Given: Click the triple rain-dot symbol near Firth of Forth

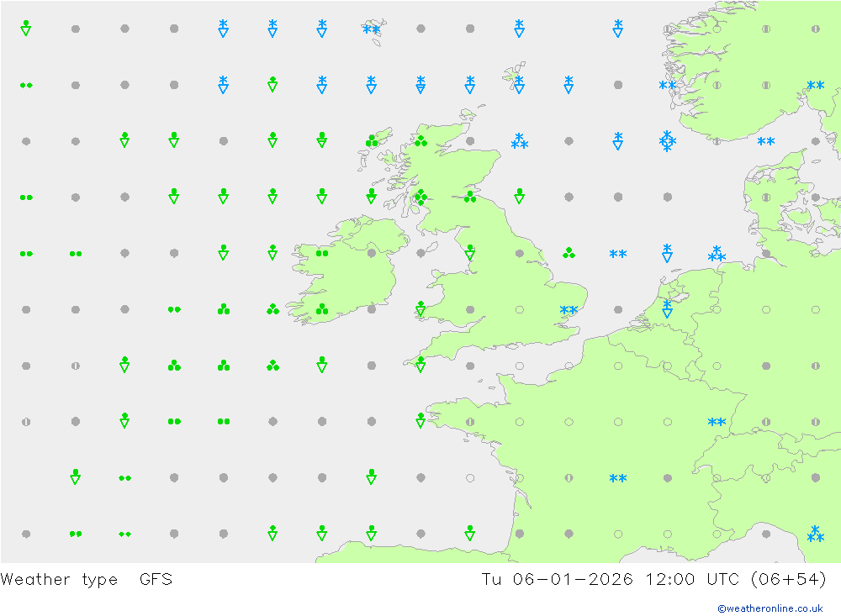Looking at the screenshot, I should tap(470, 197).
